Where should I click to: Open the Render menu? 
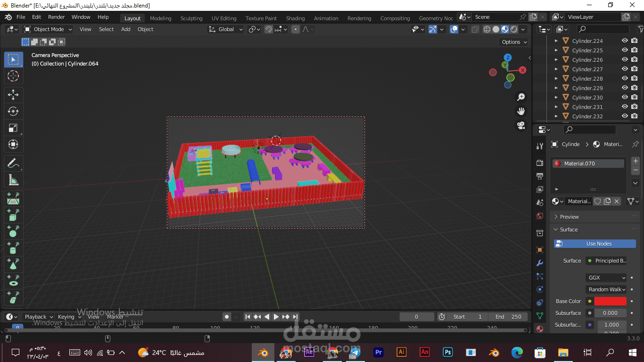coord(57,17)
